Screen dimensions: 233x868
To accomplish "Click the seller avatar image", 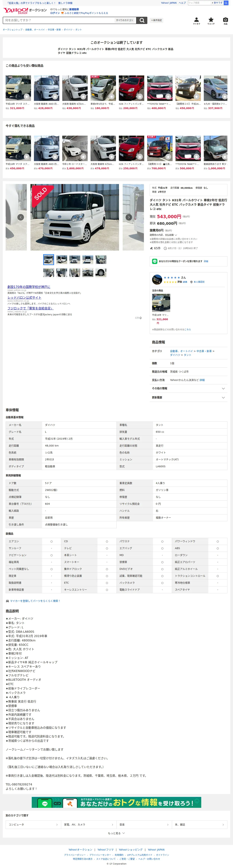I will [x=157, y=279].
